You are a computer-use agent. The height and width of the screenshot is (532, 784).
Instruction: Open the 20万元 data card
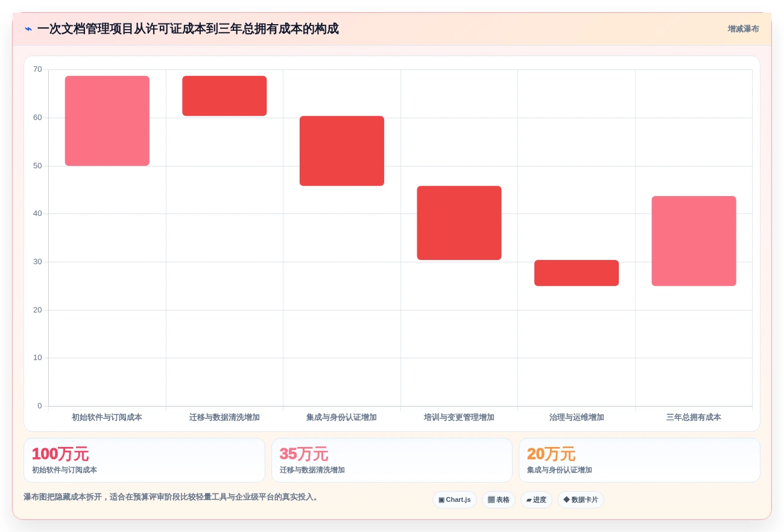639,460
